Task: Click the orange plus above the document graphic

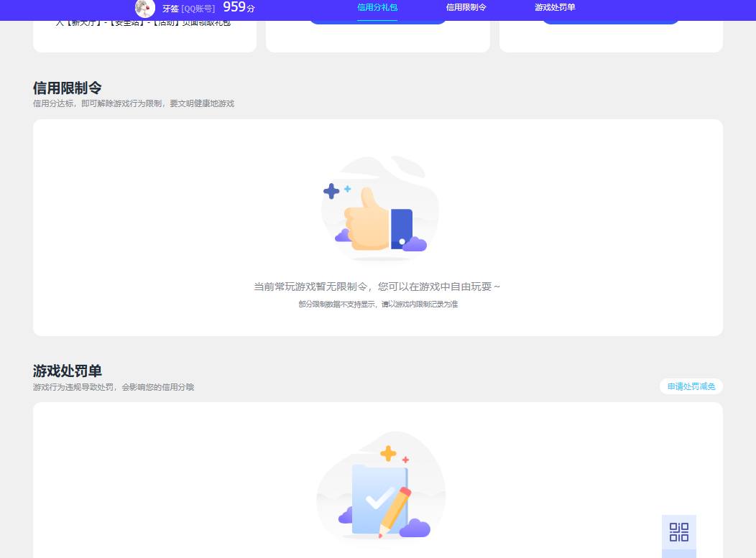Action: pyautogui.click(x=387, y=452)
